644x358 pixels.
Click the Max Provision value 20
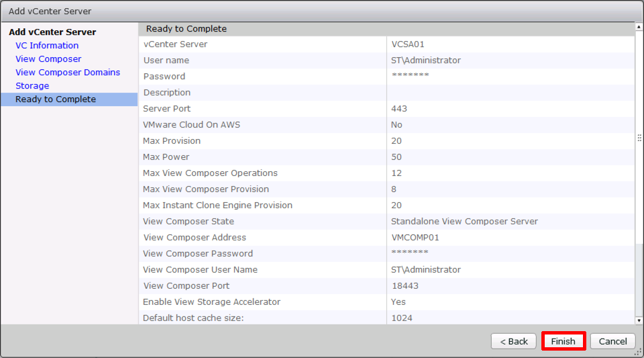click(x=396, y=140)
